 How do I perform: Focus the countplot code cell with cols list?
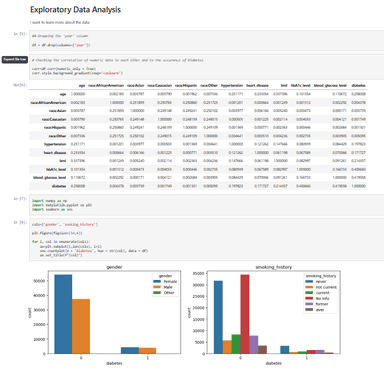click(207, 240)
